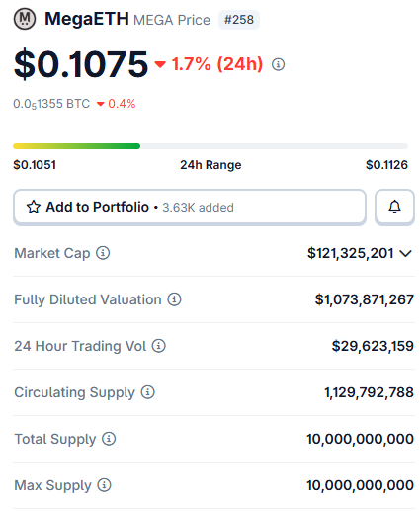Click the $0.1126 24h high value
The image size is (420, 511).
[386, 165]
